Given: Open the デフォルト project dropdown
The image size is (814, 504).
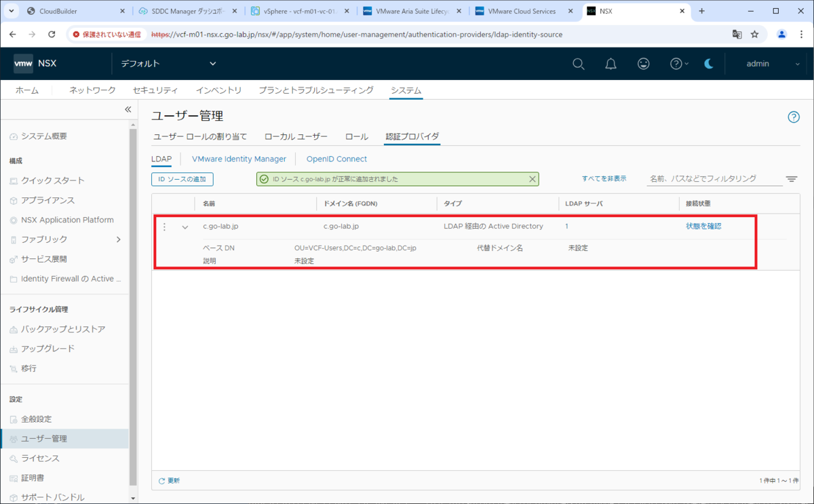Looking at the screenshot, I should coord(168,64).
